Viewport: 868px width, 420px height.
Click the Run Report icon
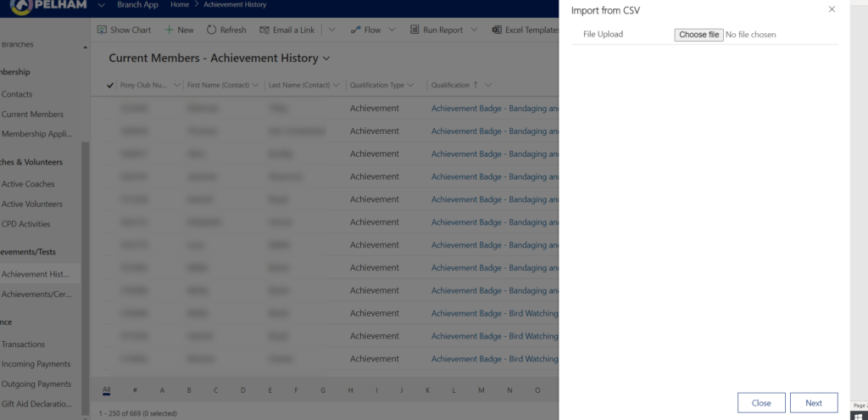tap(415, 30)
